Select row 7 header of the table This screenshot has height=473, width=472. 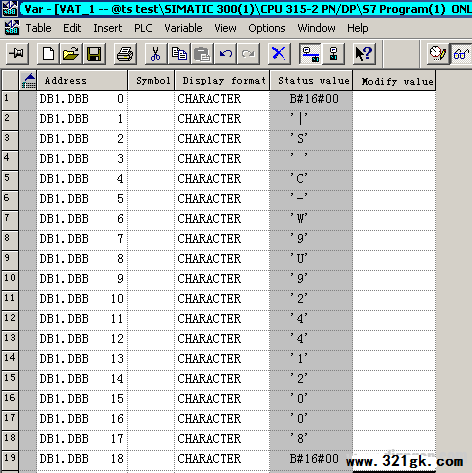click(10, 219)
